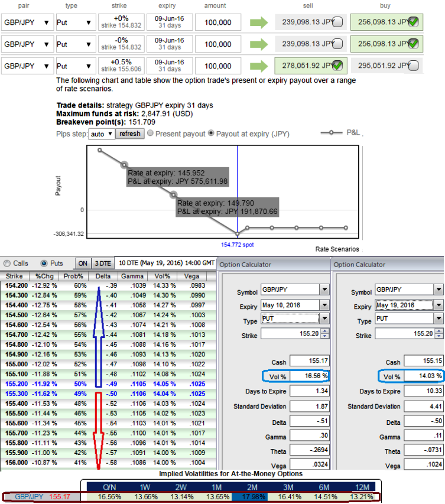Select the Calls radio button
The image size is (445, 504).
(x=7, y=264)
